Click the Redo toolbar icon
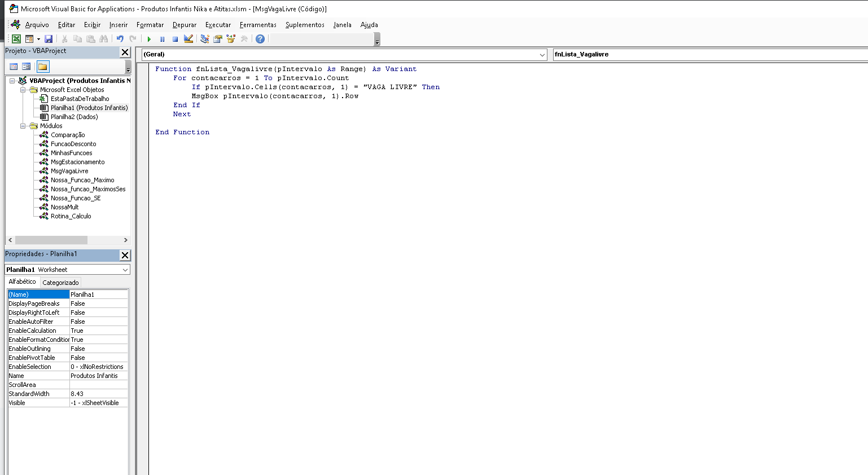The image size is (868, 475). [x=133, y=39]
